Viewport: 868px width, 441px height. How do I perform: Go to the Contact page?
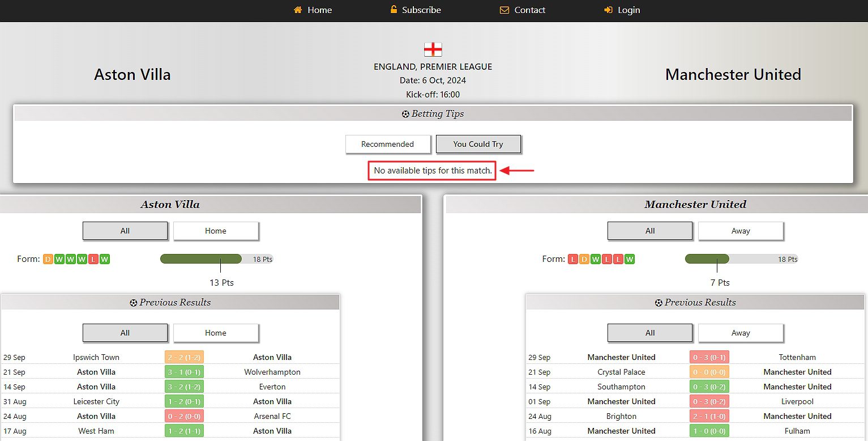point(523,10)
